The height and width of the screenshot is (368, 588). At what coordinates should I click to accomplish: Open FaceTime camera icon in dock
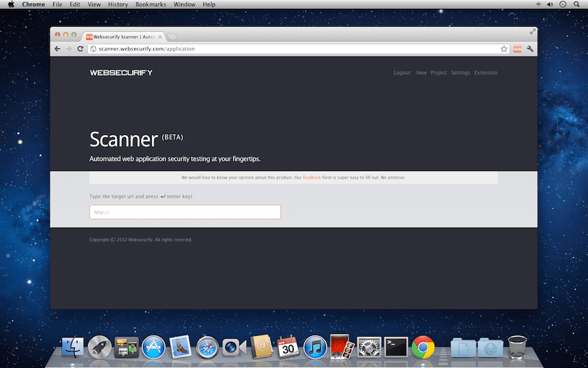click(x=234, y=348)
